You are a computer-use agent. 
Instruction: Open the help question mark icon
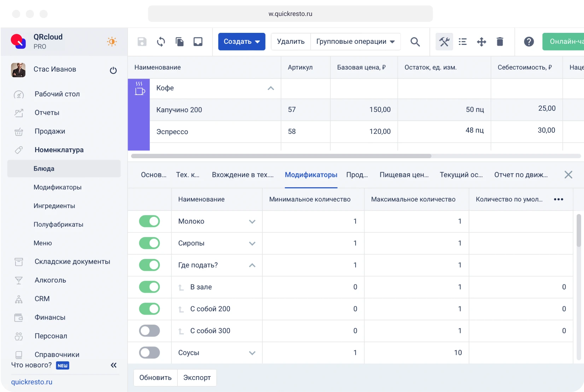529,41
